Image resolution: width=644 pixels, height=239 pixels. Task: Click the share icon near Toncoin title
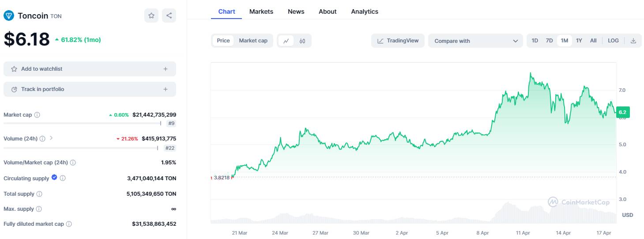point(169,15)
